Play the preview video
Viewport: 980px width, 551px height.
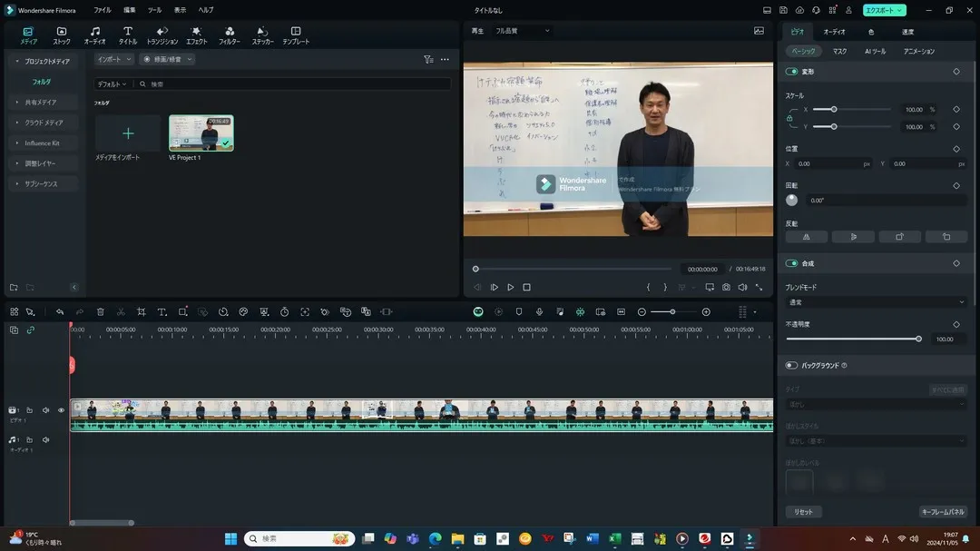pos(510,287)
